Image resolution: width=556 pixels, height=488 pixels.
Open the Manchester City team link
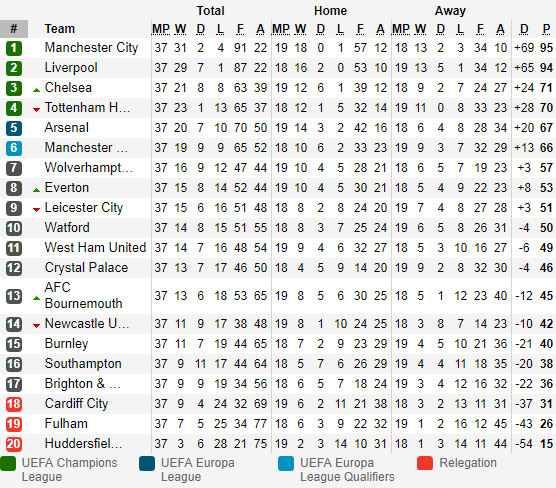[x=91, y=48]
